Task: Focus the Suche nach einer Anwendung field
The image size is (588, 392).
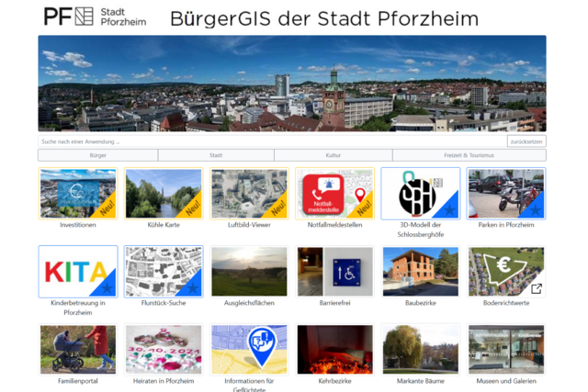Action: coord(273,141)
